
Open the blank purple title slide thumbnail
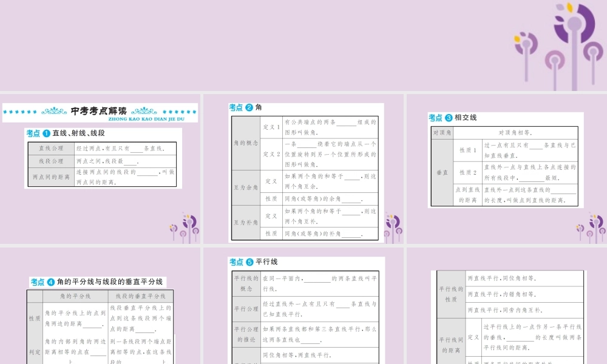(x=303, y=45)
